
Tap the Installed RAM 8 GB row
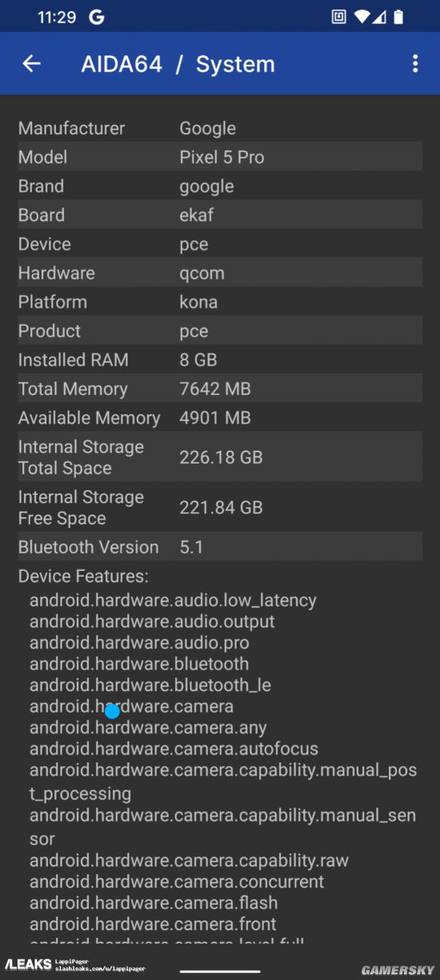click(220, 359)
